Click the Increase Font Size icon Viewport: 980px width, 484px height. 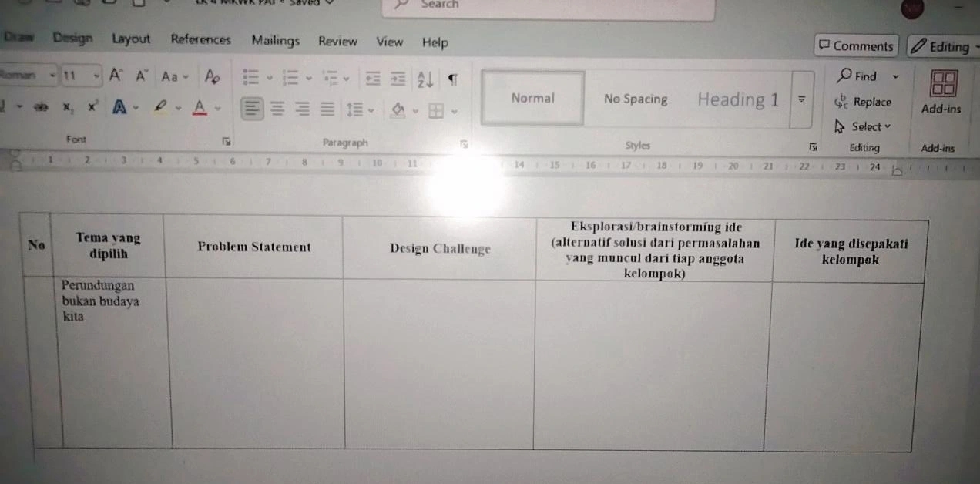click(x=116, y=76)
